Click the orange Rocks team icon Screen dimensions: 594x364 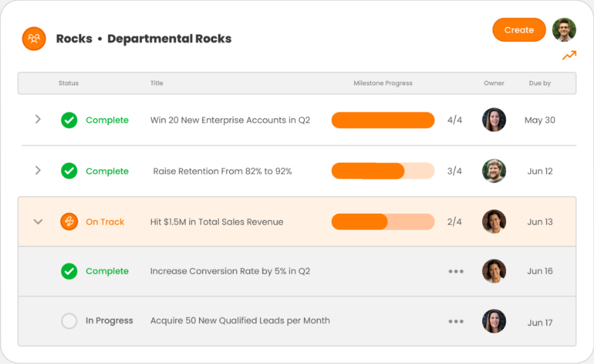tap(34, 38)
